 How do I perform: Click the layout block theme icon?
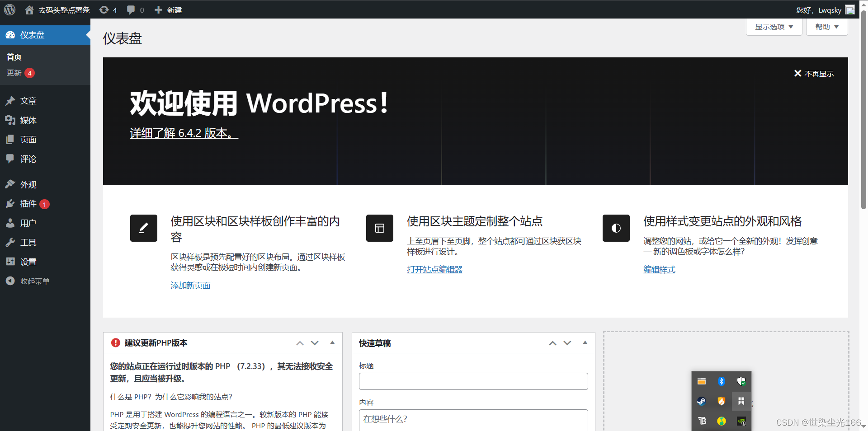pos(380,228)
